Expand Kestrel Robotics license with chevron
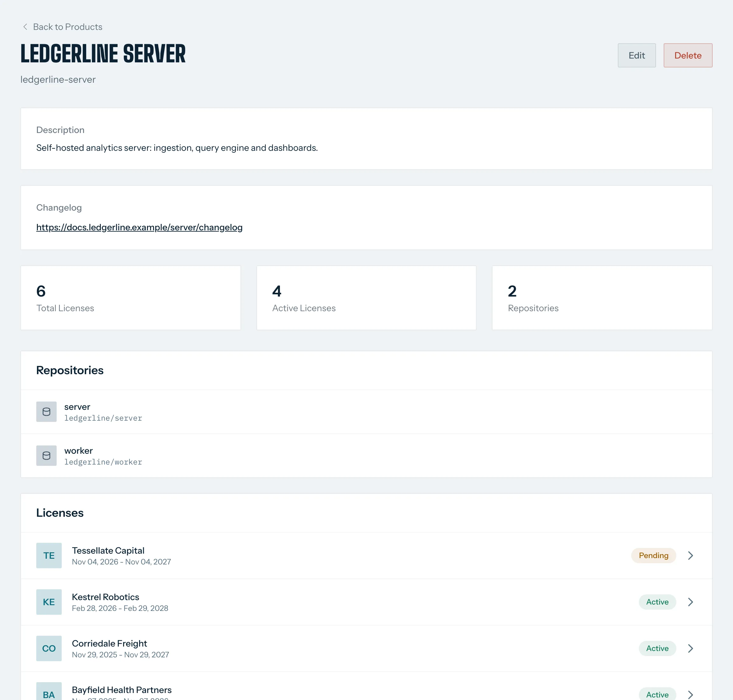This screenshot has width=733, height=700. (x=690, y=602)
